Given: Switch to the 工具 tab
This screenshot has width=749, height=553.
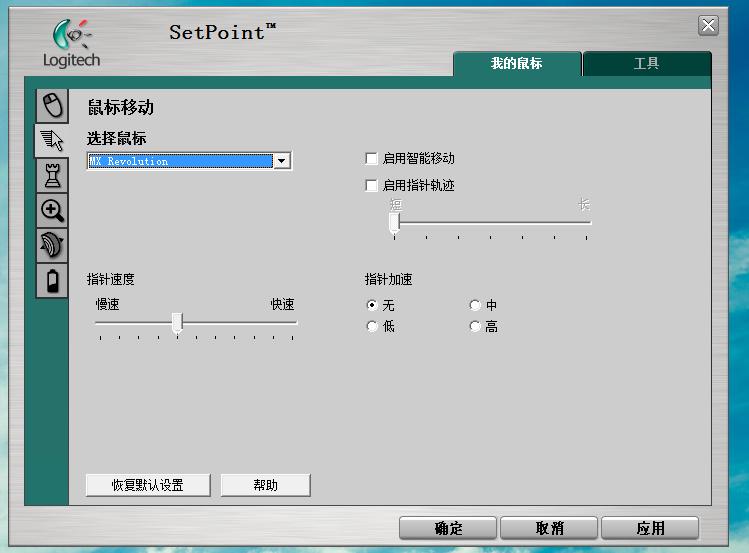Looking at the screenshot, I should 647,64.
